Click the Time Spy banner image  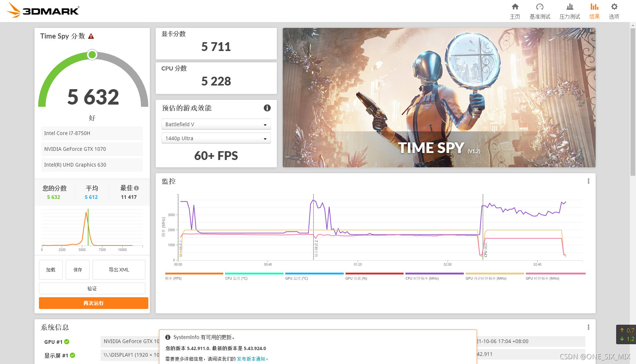pyautogui.click(x=439, y=98)
